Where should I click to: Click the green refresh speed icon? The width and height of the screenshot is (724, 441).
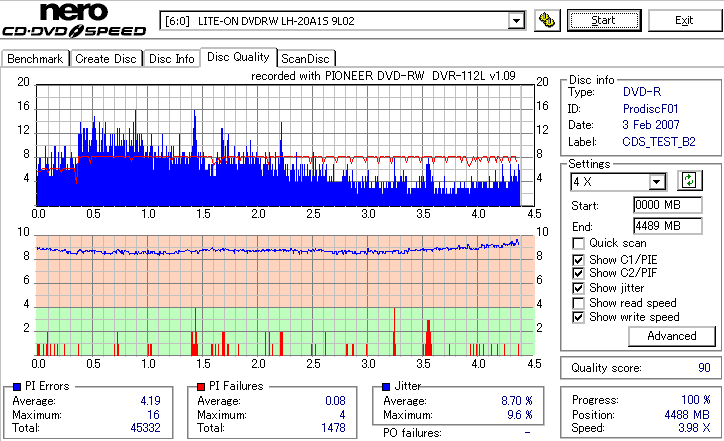tap(689, 181)
